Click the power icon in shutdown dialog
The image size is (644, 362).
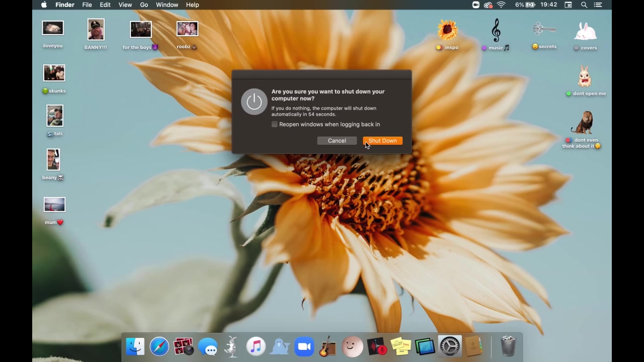[x=254, y=102]
